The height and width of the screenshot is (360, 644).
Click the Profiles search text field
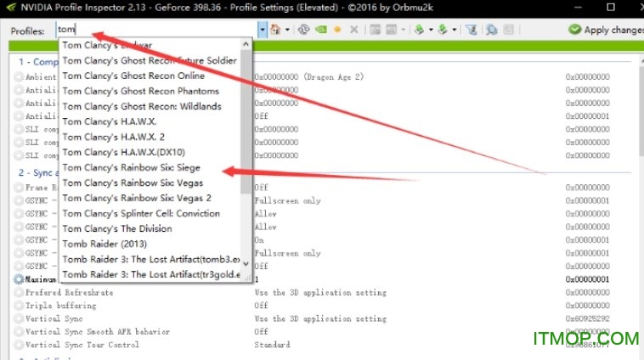pos(153,30)
